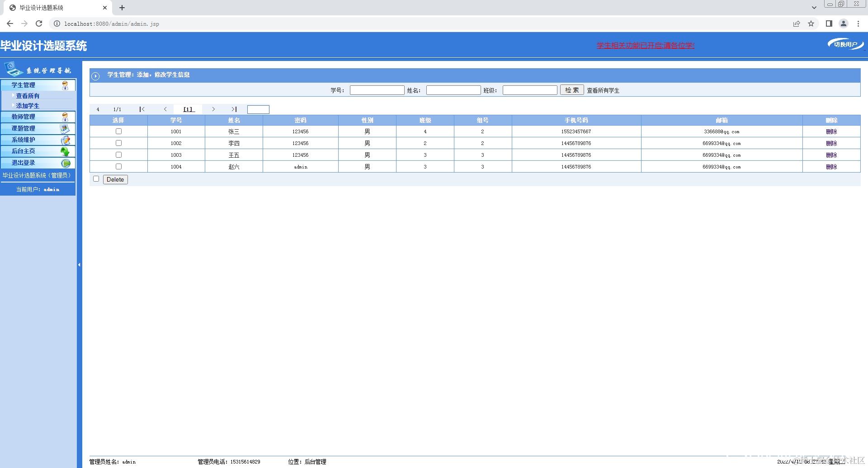Click the red scrolling notice 学生相关功能已开启
The height and width of the screenshot is (468, 868).
tap(646, 46)
